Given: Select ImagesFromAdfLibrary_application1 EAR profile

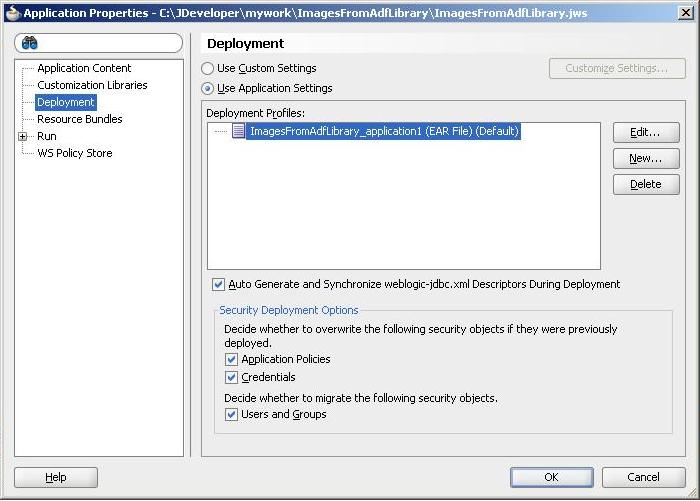Looking at the screenshot, I should pyautogui.click(x=383, y=131).
